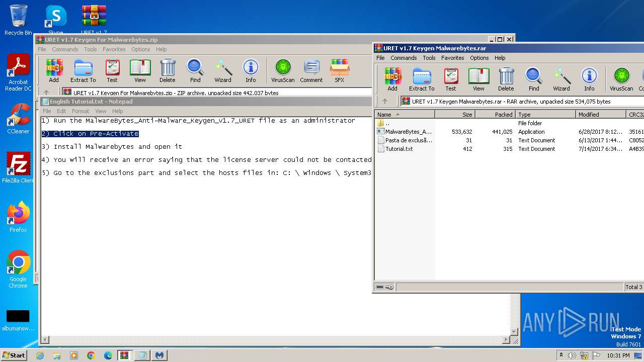Open the Skype desktop shortcut
Image resolution: width=644 pixels, height=362 pixels.
56,20
